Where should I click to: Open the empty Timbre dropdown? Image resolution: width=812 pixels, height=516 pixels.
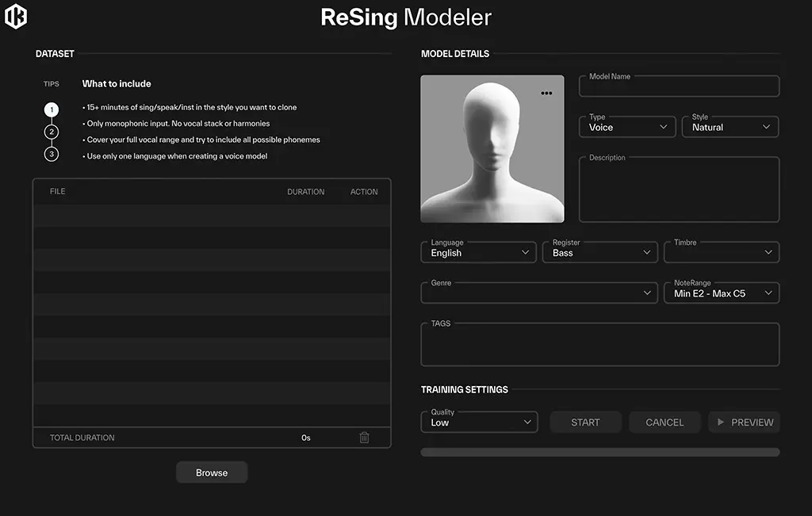722,253
